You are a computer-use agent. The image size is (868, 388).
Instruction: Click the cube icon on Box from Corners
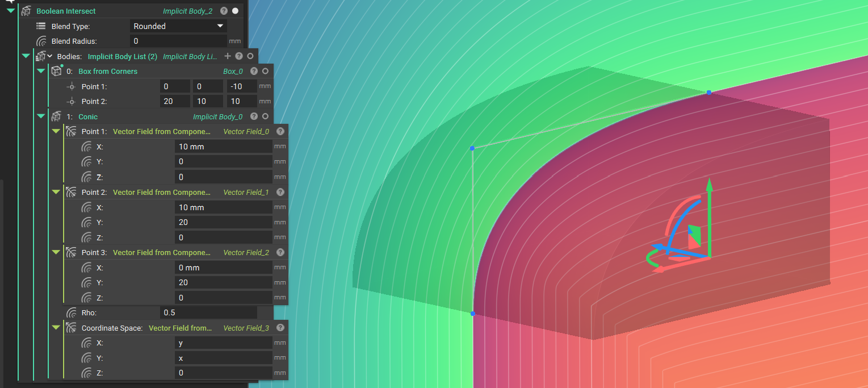coord(57,71)
